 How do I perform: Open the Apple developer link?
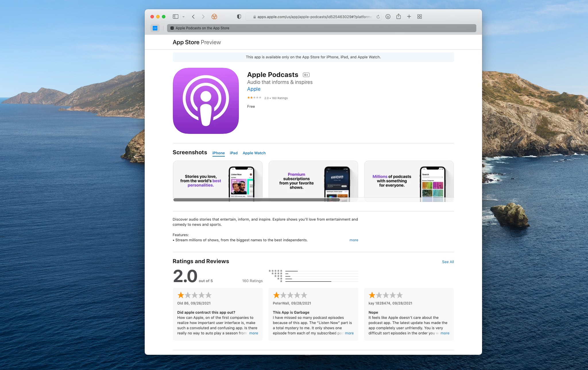tap(254, 89)
